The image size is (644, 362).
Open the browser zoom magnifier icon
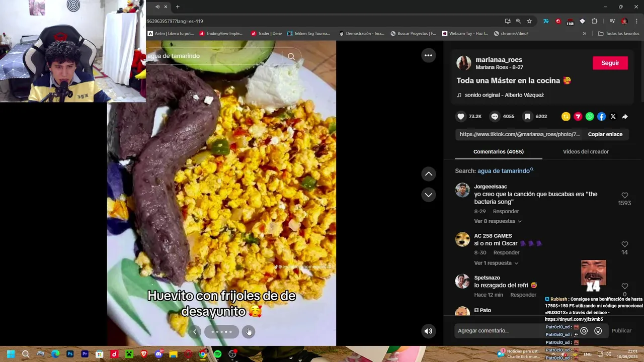[x=518, y=21]
